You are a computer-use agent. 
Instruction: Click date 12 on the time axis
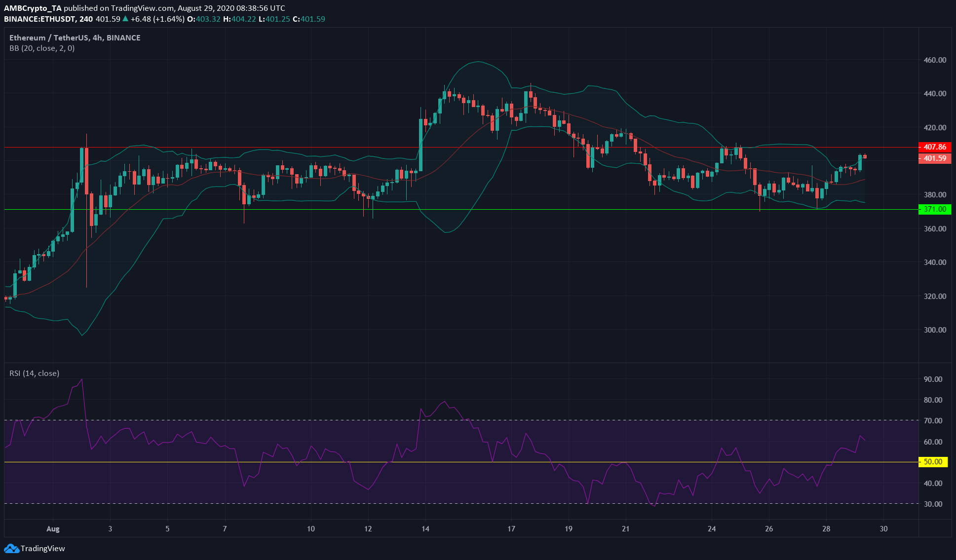coord(368,529)
